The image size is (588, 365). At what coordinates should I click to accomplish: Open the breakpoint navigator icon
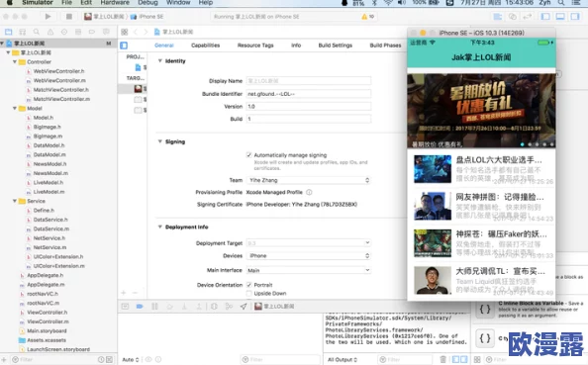(x=92, y=32)
